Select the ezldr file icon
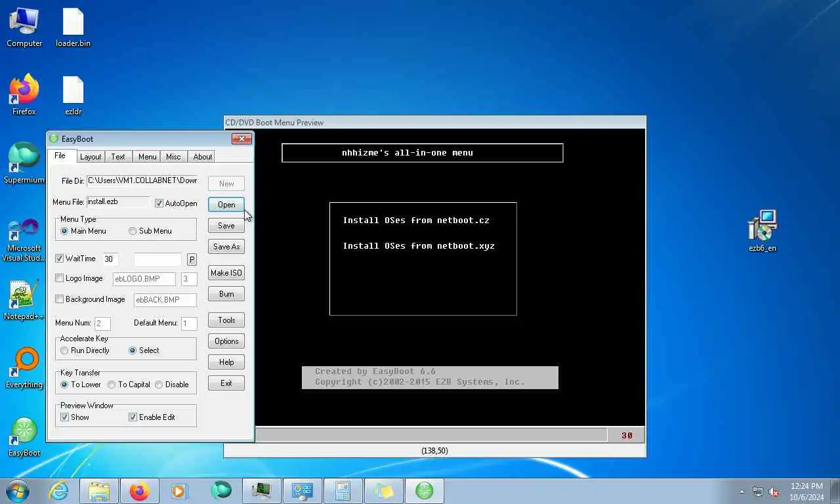Image resolution: width=840 pixels, height=504 pixels. [73, 96]
